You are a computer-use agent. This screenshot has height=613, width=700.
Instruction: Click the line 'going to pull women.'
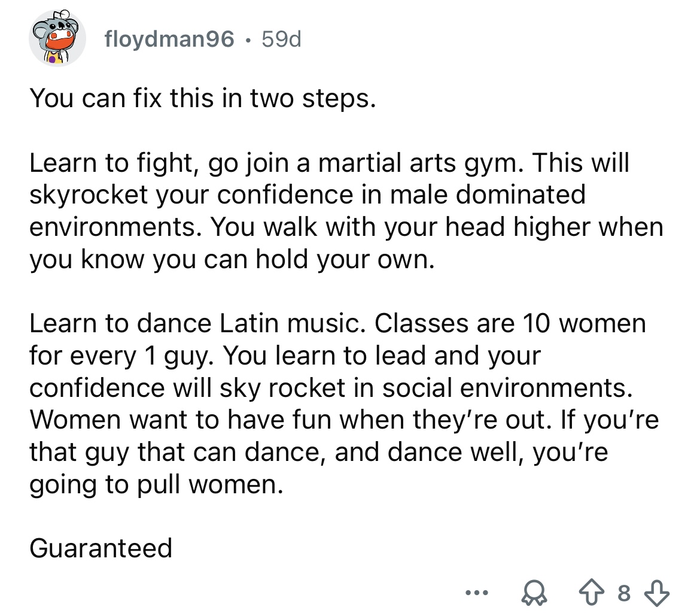coord(157,484)
